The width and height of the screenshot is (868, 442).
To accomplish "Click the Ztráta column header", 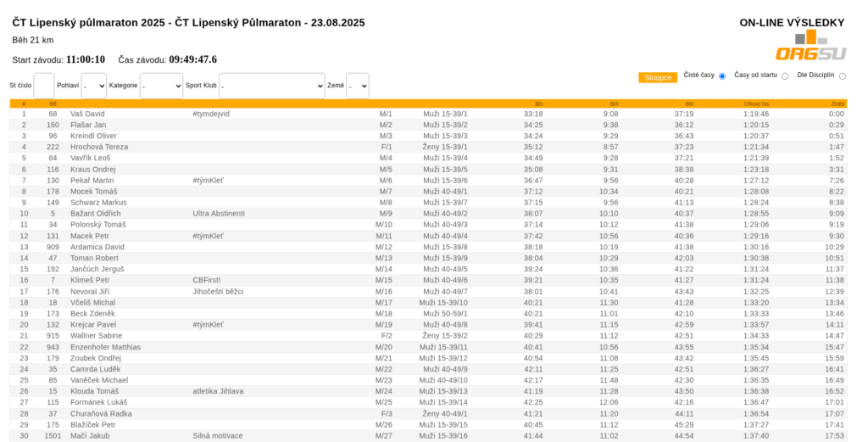I will point(837,104).
